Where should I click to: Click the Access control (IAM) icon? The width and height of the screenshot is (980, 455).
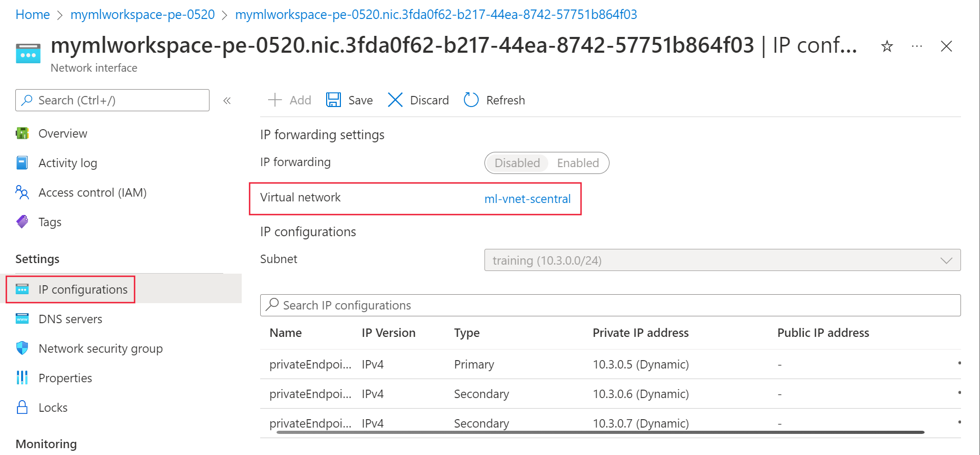22,192
